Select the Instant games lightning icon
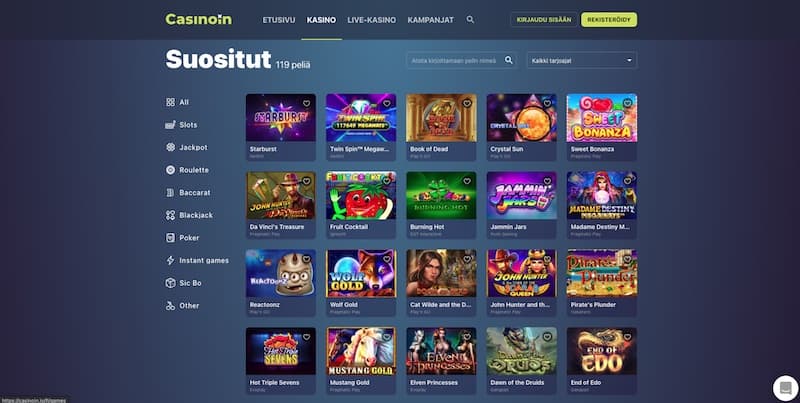The width and height of the screenshot is (800, 403). pos(170,260)
